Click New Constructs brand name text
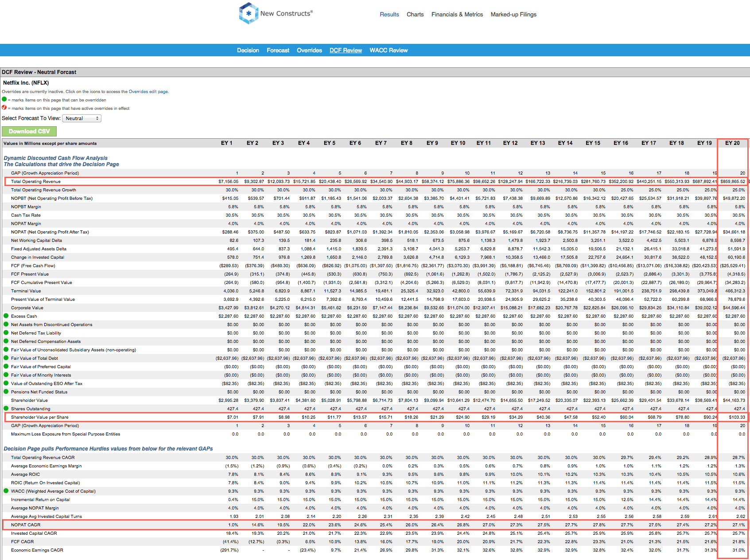This screenshot has height=560, width=750. pos(286,13)
